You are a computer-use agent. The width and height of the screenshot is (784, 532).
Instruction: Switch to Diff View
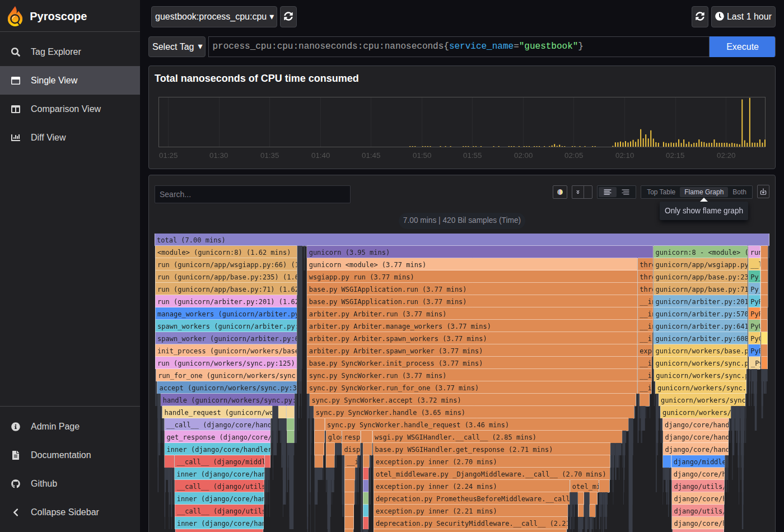[x=70, y=138]
